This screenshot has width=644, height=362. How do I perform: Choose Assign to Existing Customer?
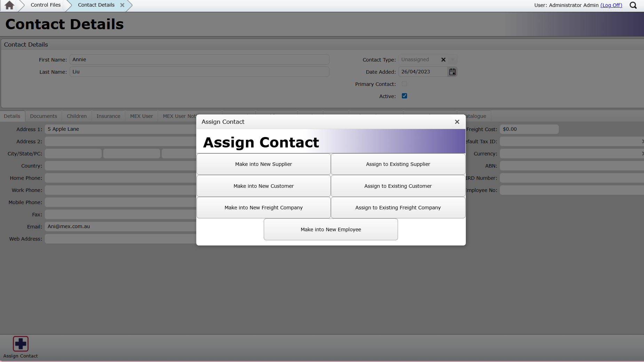tap(398, 186)
